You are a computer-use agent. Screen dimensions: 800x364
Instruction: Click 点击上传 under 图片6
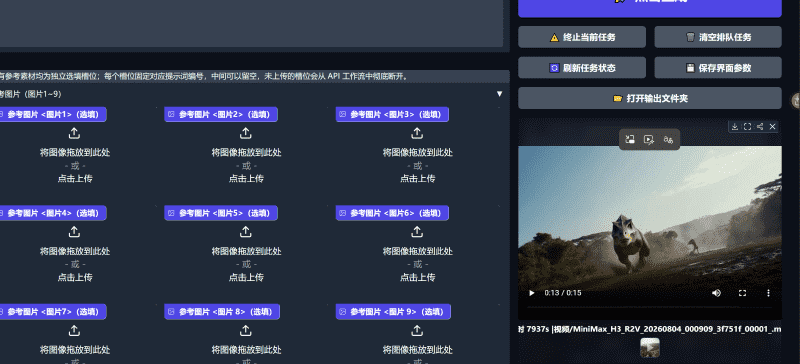(x=418, y=277)
